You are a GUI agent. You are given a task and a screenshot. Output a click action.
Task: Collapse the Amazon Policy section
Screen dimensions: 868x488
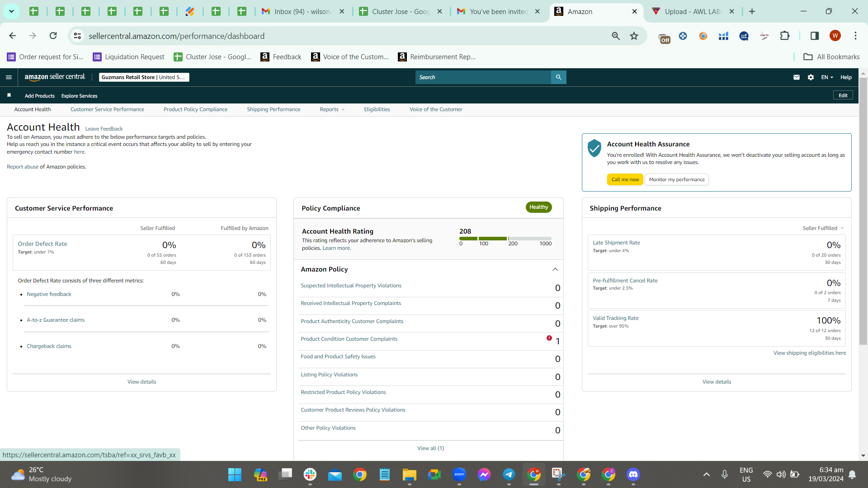[x=555, y=269]
